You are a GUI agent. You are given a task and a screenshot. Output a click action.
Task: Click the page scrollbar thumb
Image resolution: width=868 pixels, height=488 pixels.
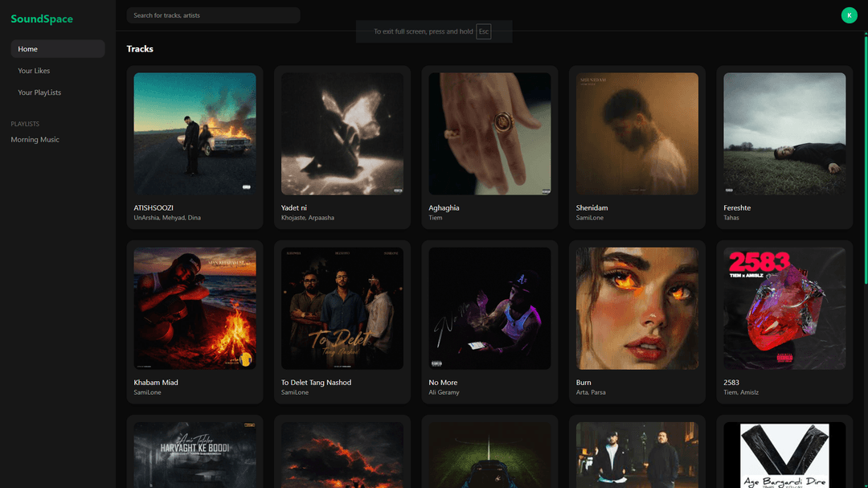tap(866, 159)
